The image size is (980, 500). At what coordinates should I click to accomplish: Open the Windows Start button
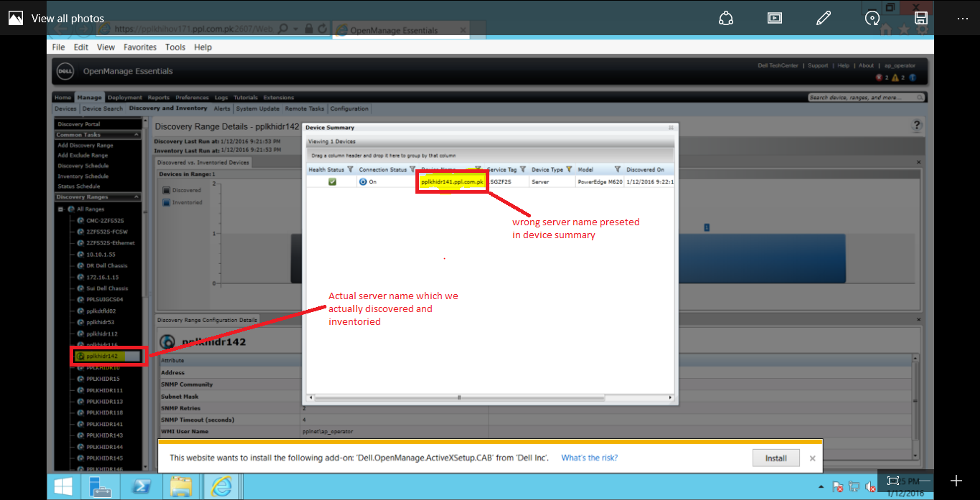click(x=63, y=487)
